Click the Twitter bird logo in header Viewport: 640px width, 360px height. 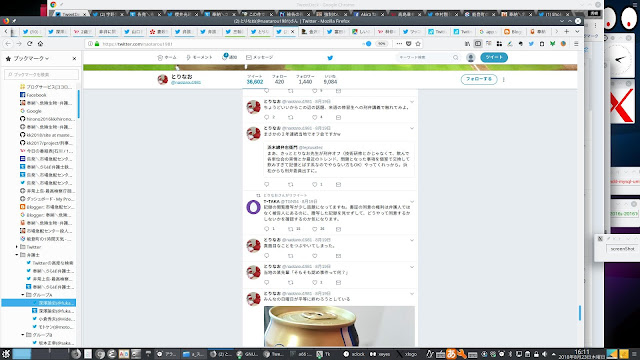(x=330, y=58)
